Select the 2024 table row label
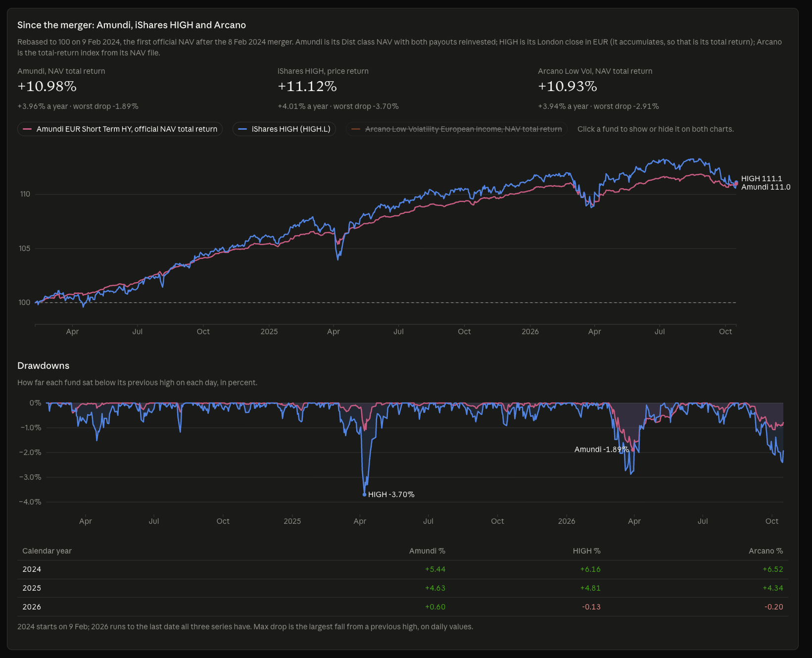Screen dimensions: 812x658 (32, 569)
